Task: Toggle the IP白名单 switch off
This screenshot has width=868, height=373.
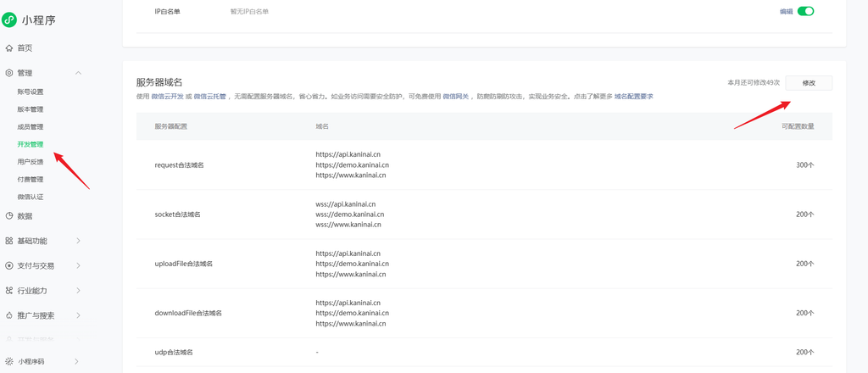Action: [x=805, y=11]
